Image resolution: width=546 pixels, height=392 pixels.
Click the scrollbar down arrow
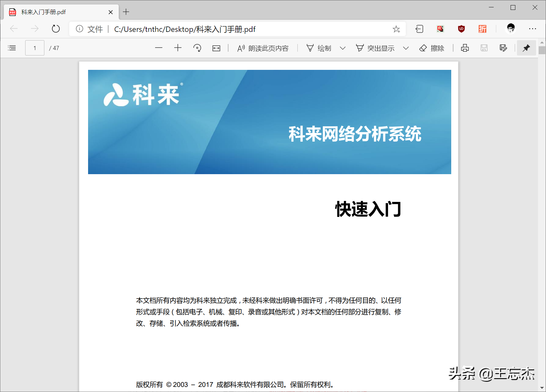542,388
